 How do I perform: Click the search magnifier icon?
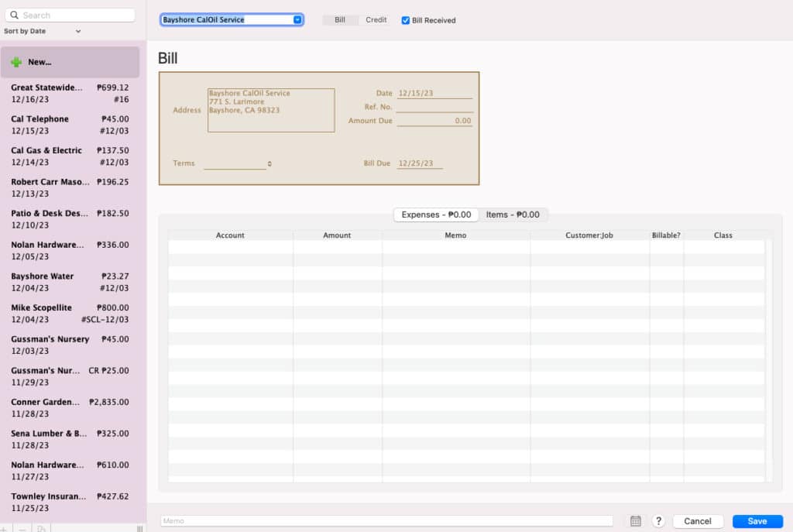tap(15, 15)
